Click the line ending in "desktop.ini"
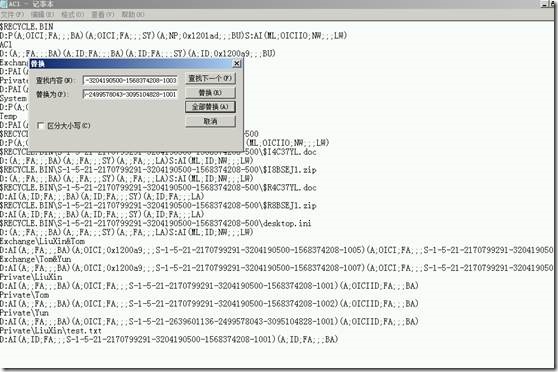 click(156, 223)
